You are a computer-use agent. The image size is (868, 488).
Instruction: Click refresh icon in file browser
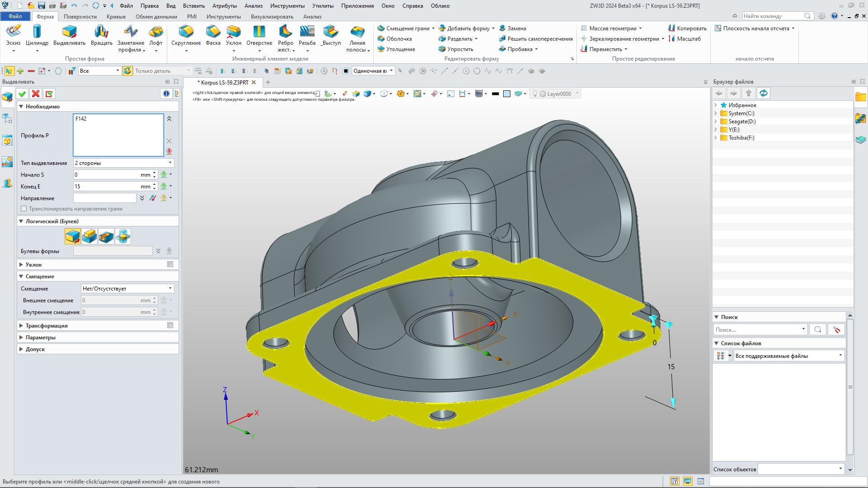coord(763,93)
